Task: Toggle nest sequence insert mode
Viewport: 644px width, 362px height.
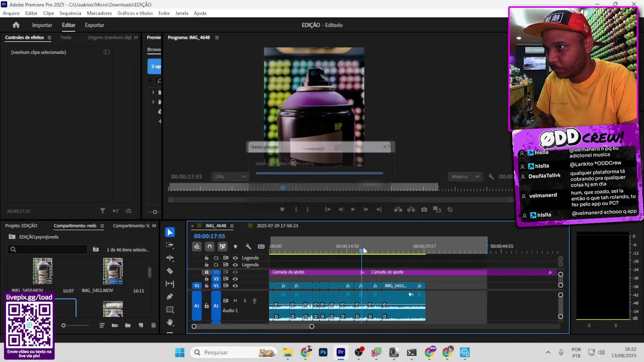Action: (x=197, y=246)
